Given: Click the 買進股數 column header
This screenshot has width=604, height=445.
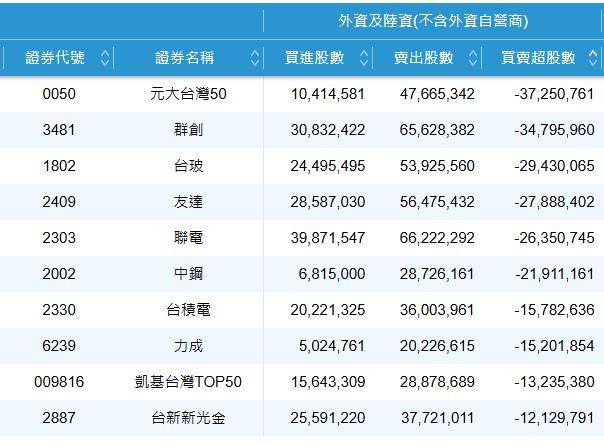Looking at the screenshot, I should tap(314, 58).
